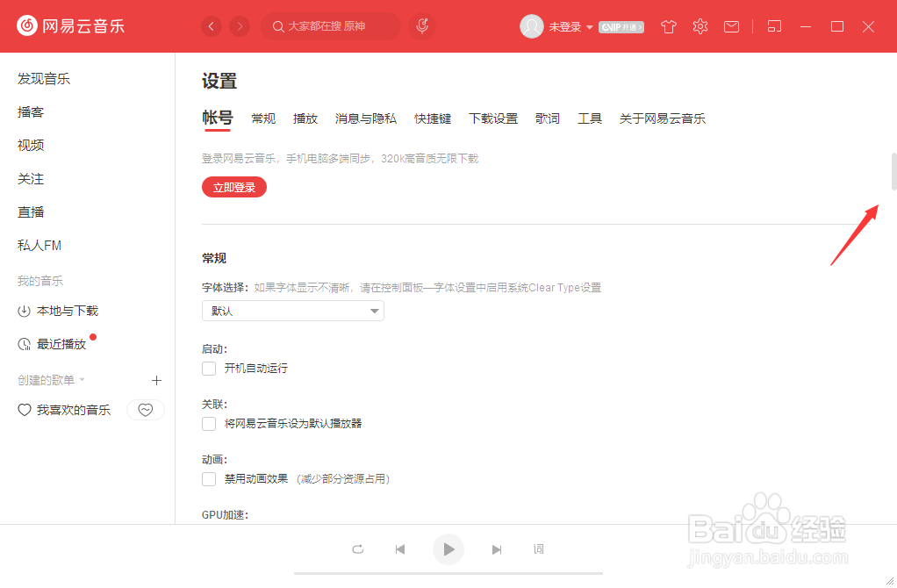The height and width of the screenshot is (588, 897).
Task: Open the 默认 font dropdown
Action: 293,311
